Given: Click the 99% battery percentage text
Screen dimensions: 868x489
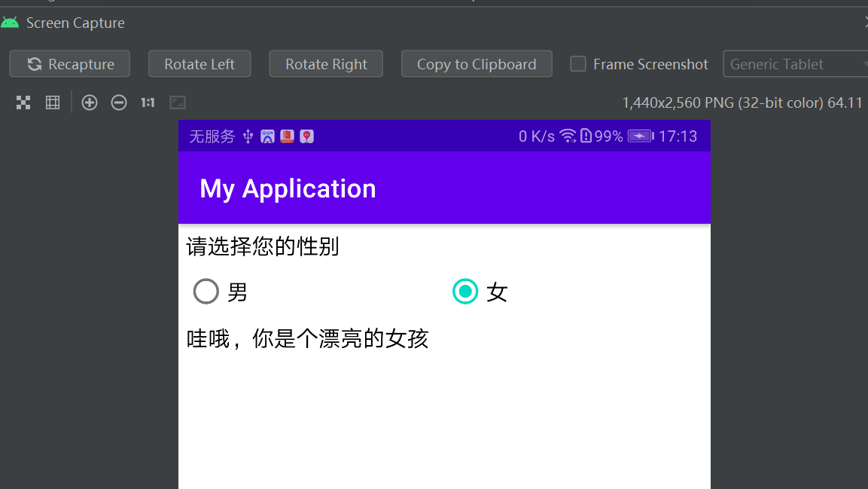Looking at the screenshot, I should coord(608,136).
